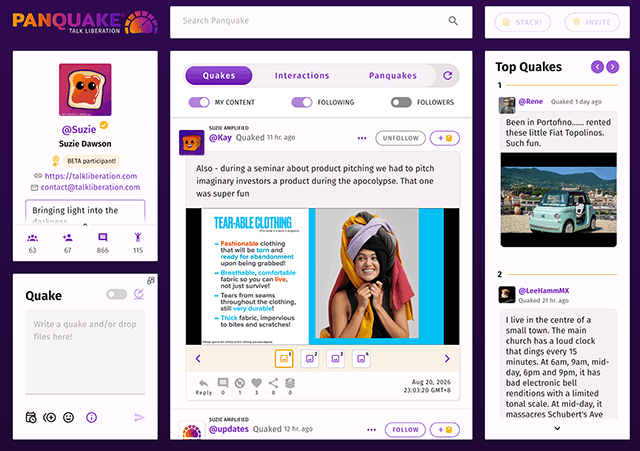This screenshot has height=451, width=640.
Task: Share Kay's quake via share icon
Action: coord(273,383)
